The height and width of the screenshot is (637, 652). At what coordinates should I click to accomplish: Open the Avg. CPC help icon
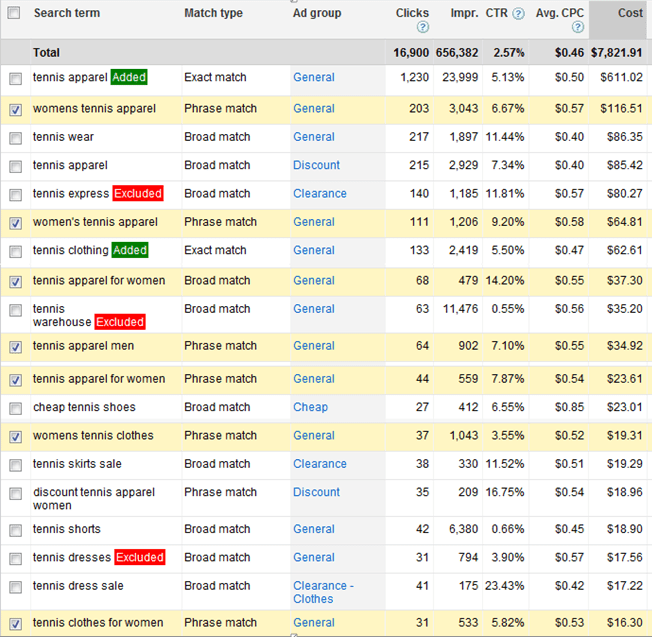[x=578, y=27]
